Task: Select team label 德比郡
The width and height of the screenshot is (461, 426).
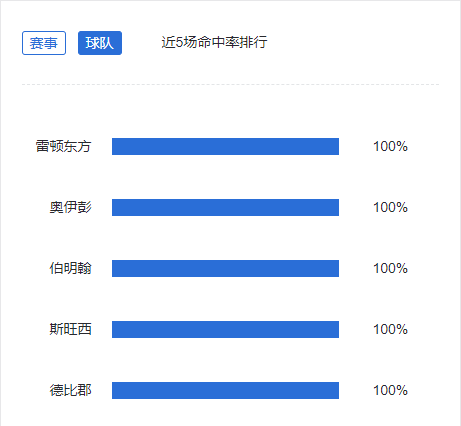Action: click(x=70, y=390)
